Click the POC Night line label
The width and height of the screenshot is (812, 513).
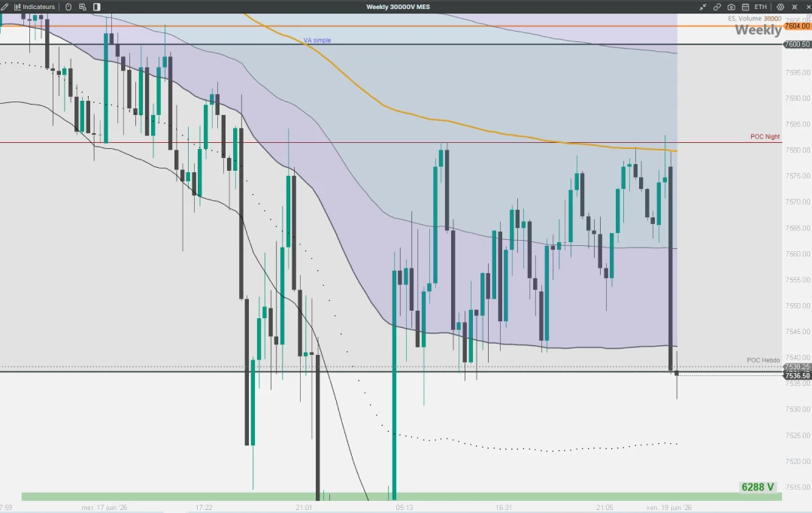(x=765, y=137)
